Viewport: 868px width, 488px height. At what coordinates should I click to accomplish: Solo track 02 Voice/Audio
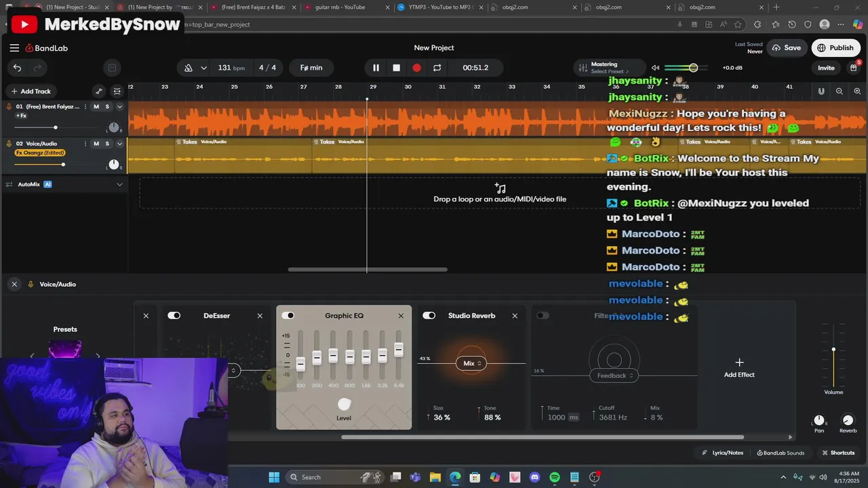click(107, 144)
